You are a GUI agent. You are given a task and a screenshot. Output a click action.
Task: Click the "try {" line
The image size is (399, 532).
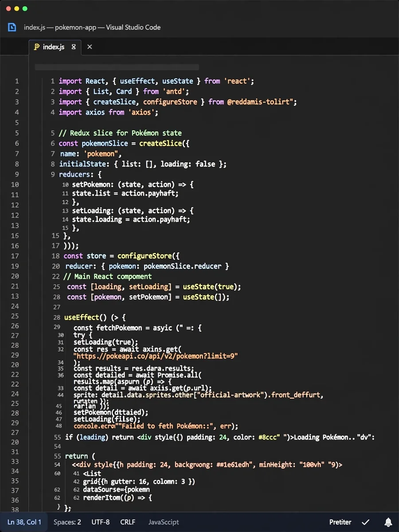pyautogui.click(x=82, y=335)
